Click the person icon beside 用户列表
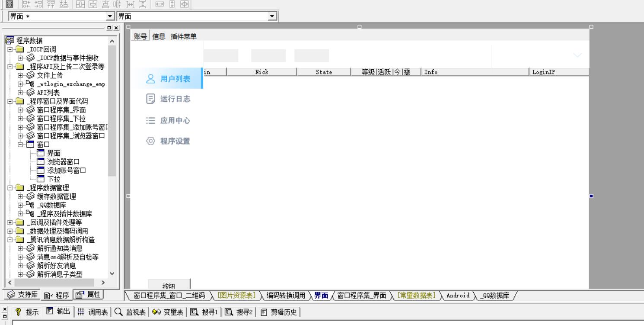 (150, 79)
